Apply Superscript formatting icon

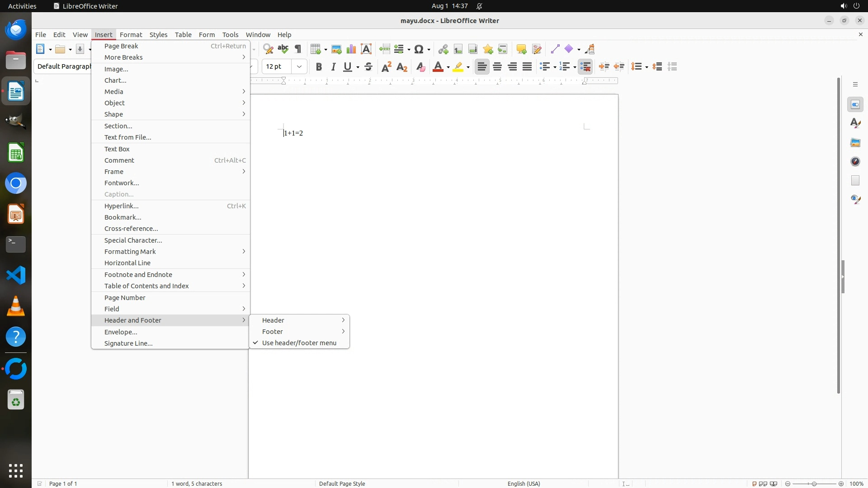(x=387, y=67)
